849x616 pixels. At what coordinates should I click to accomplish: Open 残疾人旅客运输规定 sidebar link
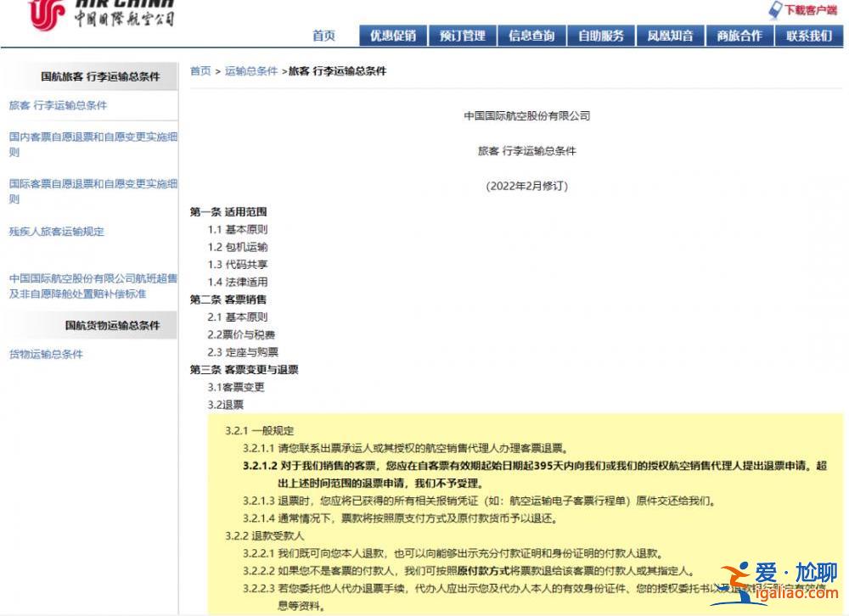tap(56, 232)
